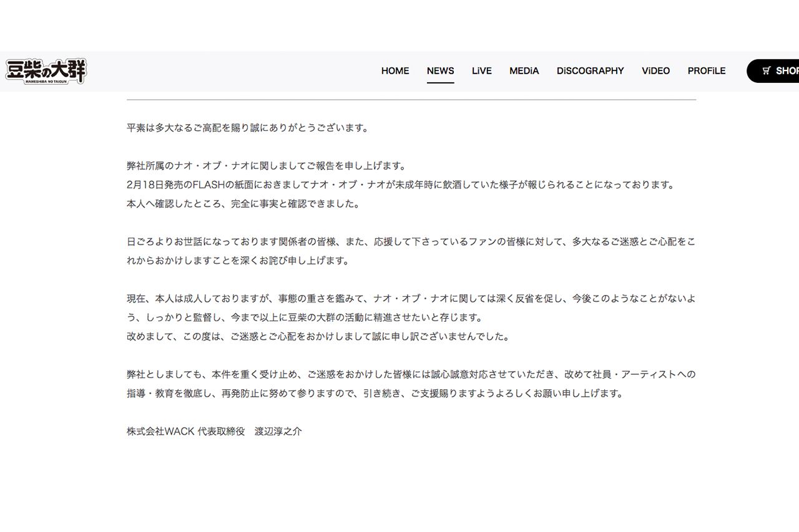Open the MEDiA page
Screen dimensions: 799x532
(524, 71)
